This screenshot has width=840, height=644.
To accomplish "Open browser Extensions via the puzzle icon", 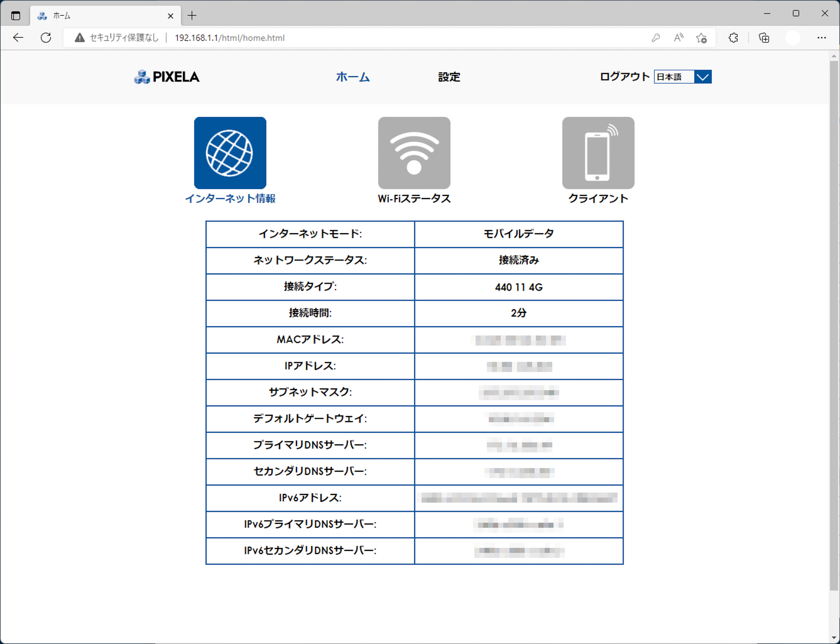I will [x=733, y=38].
